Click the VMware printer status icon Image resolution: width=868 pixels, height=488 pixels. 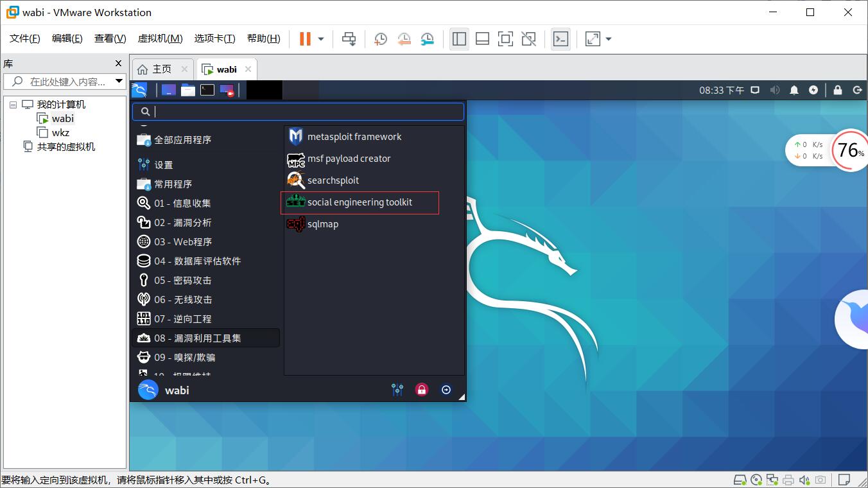[788, 480]
